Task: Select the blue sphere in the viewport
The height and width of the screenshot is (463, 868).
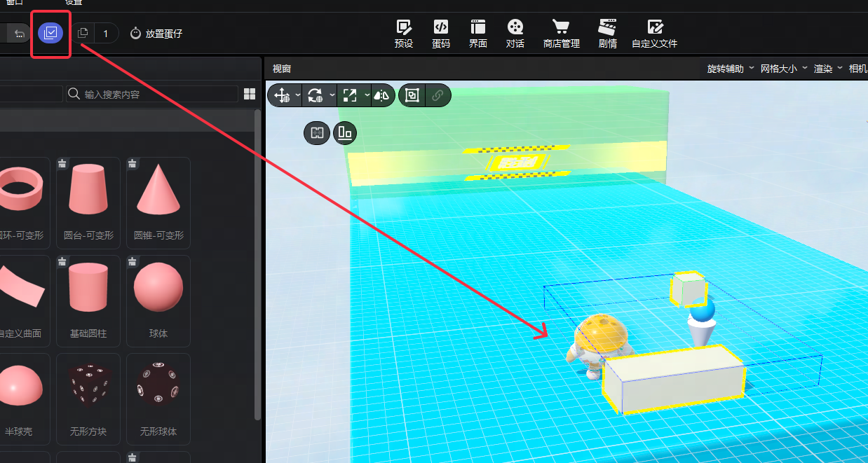Action: point(702,309)
